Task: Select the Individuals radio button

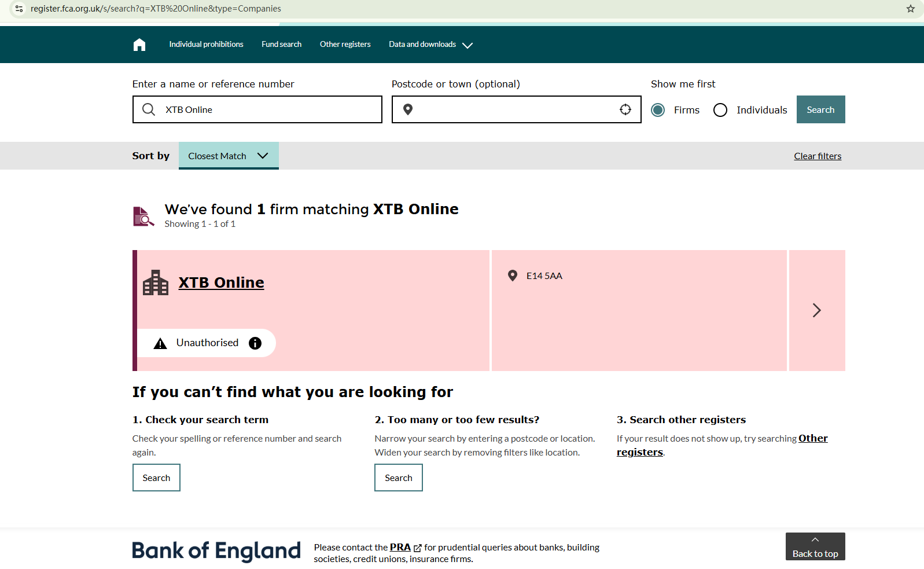Action: tap(720, 110)
